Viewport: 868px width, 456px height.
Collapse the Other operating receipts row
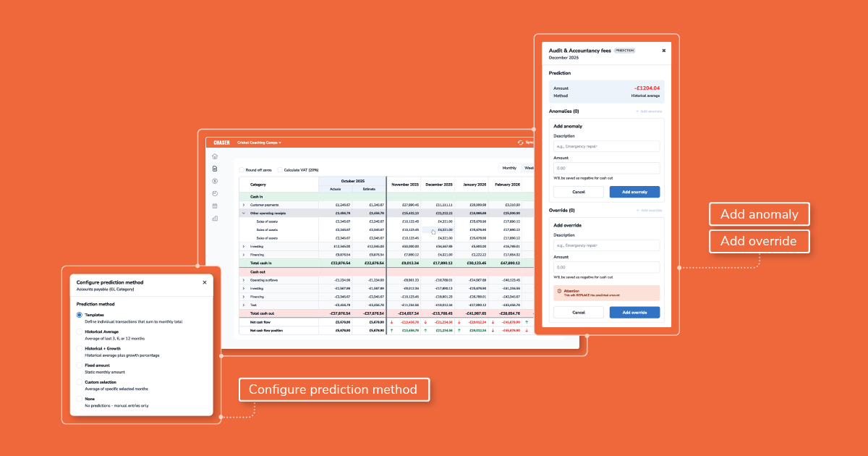pyautogui.click(x=243, y=214)
